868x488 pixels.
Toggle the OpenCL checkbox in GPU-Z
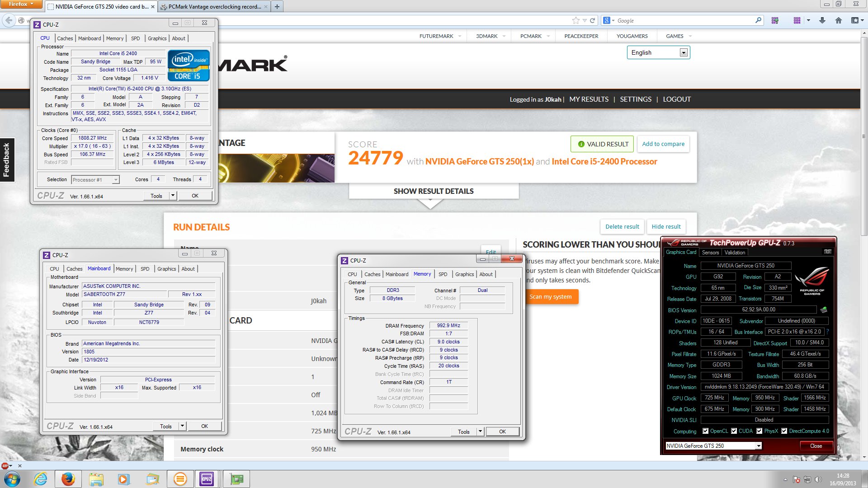[x=705, y=431]
